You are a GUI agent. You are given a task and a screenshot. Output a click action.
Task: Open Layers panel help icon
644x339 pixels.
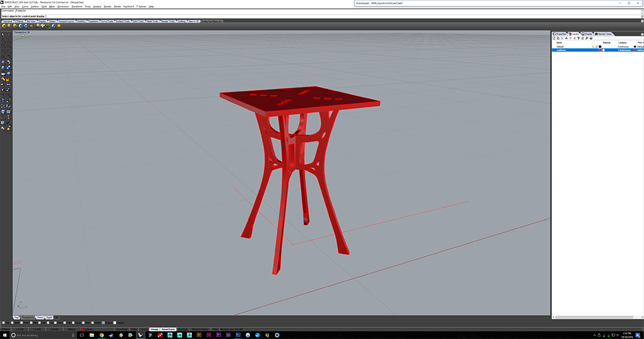coord(591,38)
